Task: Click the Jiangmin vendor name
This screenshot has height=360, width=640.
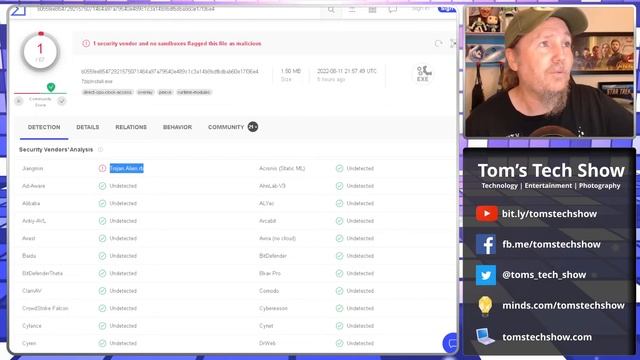Action: pos(33,168)
